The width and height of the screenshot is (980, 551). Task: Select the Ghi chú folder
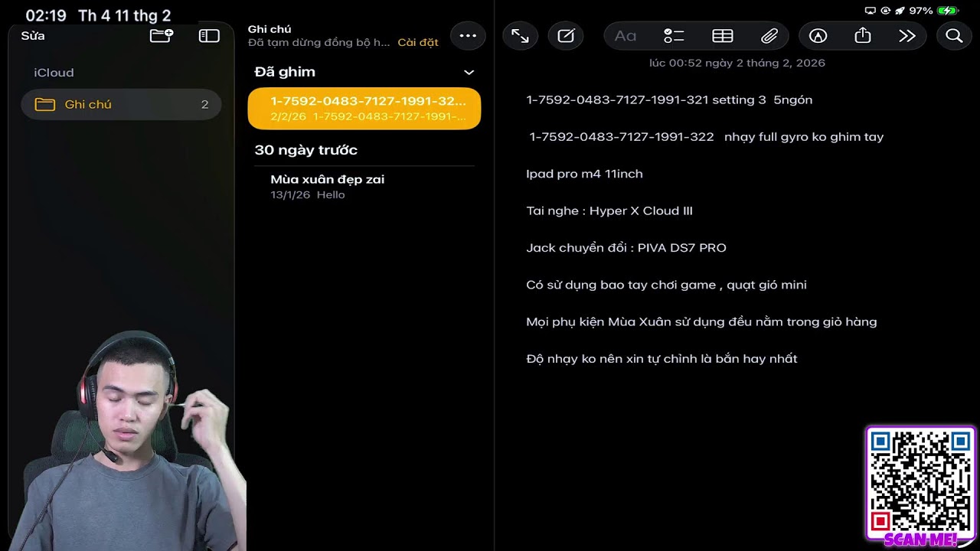tap(121, 105)
